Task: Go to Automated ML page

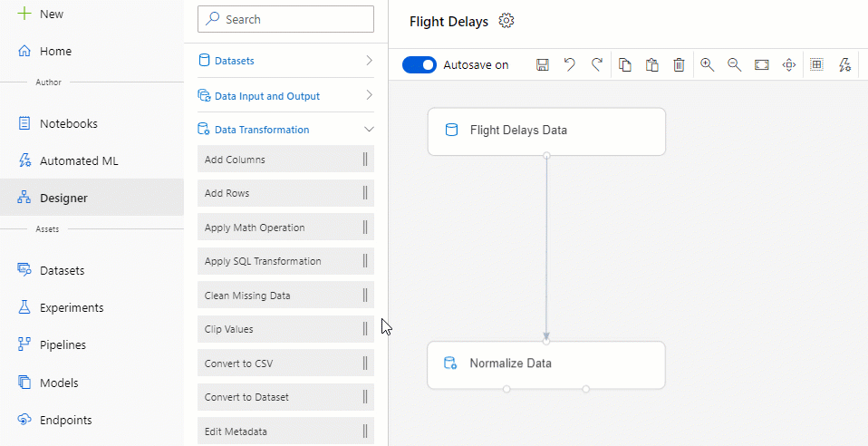Action: (x=79, y=161)
